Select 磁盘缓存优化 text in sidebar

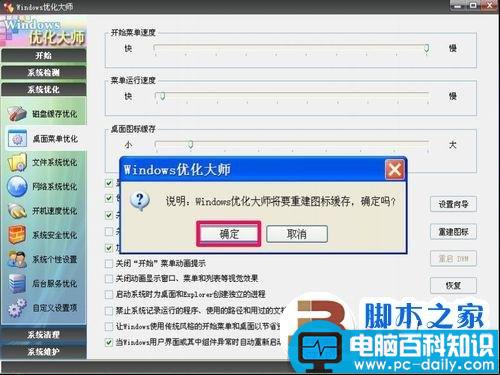55,114
